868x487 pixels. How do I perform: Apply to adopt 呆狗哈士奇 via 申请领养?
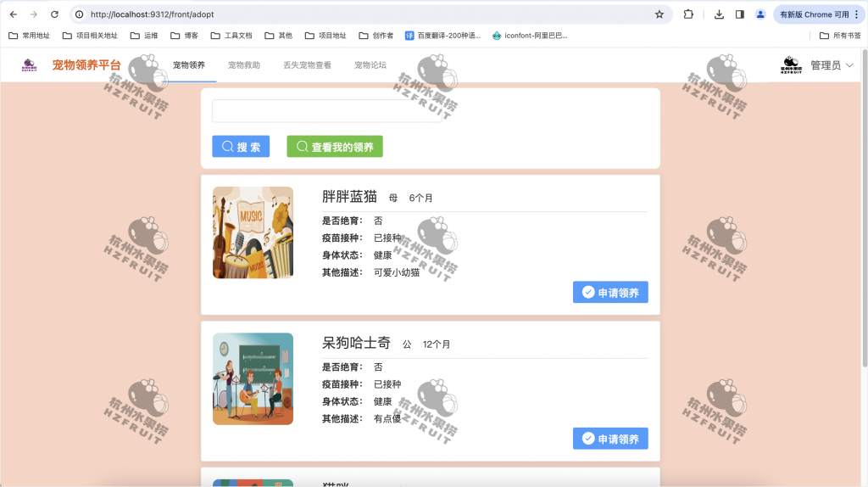[610, 439]
